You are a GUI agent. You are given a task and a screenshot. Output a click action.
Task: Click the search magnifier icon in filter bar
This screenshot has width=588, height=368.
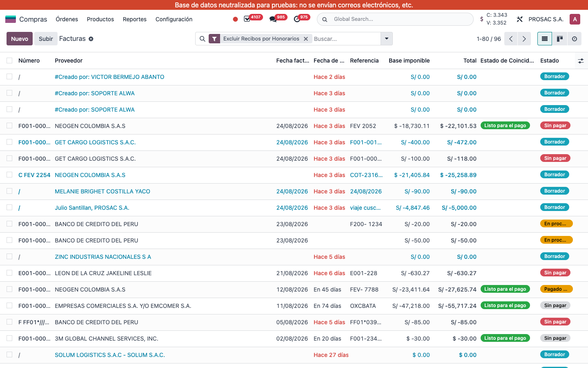point(202,39)
